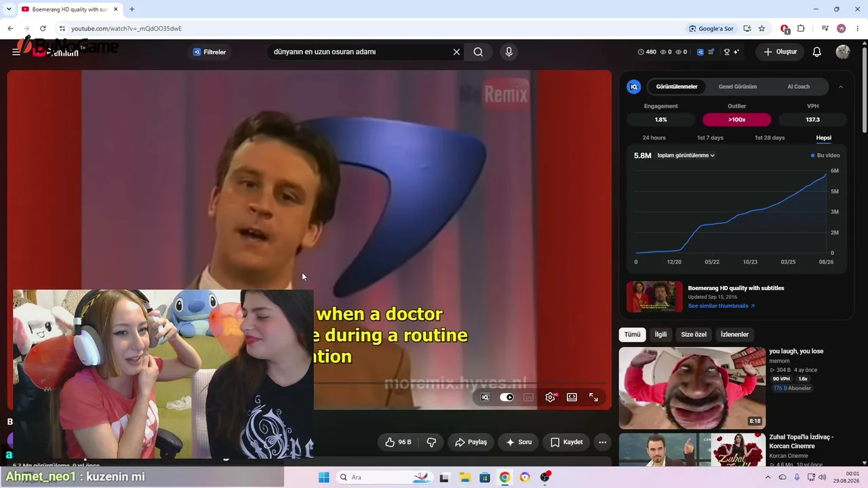
Task: Reload the page in Chrome
Action: click(43, 28)
